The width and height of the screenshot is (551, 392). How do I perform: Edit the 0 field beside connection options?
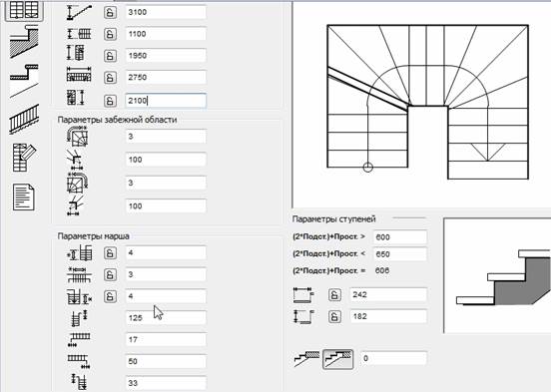394,359
